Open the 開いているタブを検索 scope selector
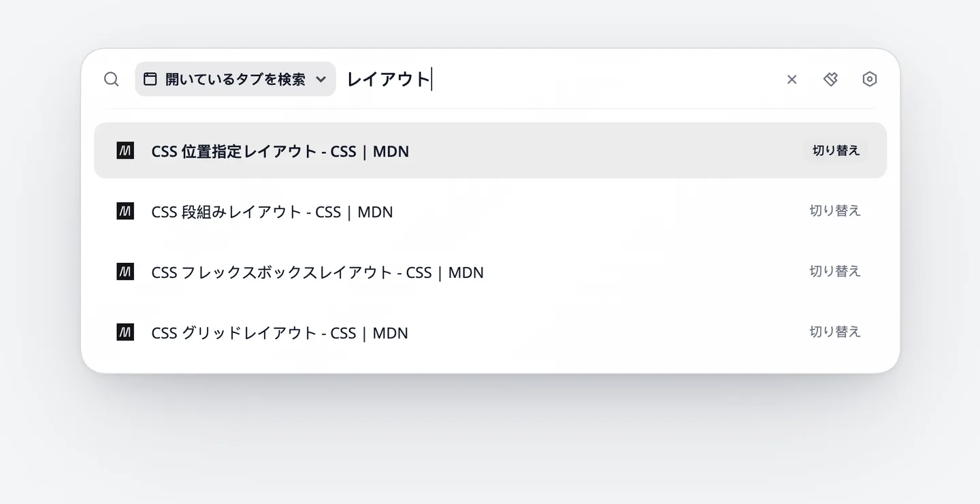Screen dimensions: 980x504 click(235, 79)
